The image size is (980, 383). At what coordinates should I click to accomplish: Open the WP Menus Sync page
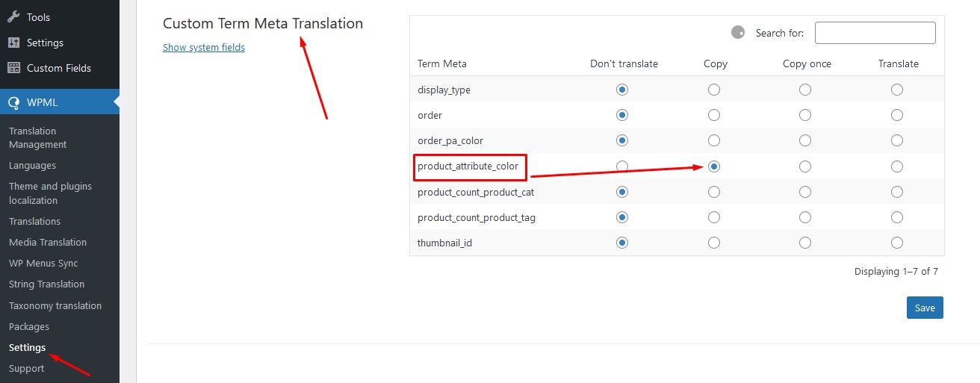[43, 263]
